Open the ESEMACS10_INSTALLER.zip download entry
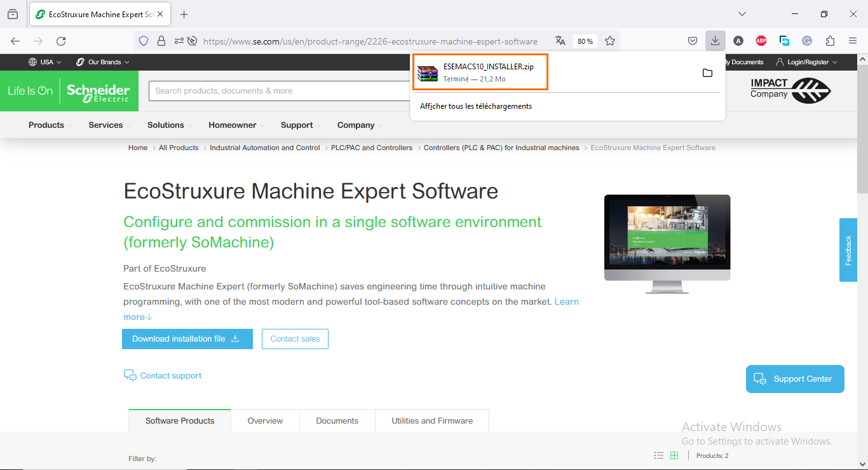Viewport: 868px width, 470px height. 480,72
